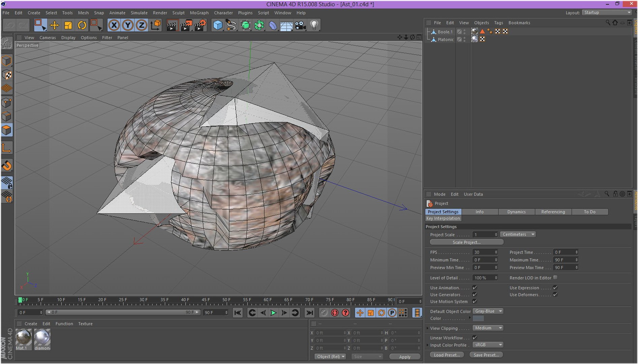638x364 pixels.
Task: Click the record active objects button
Action: pyautogui.click(x=324, y=313)
